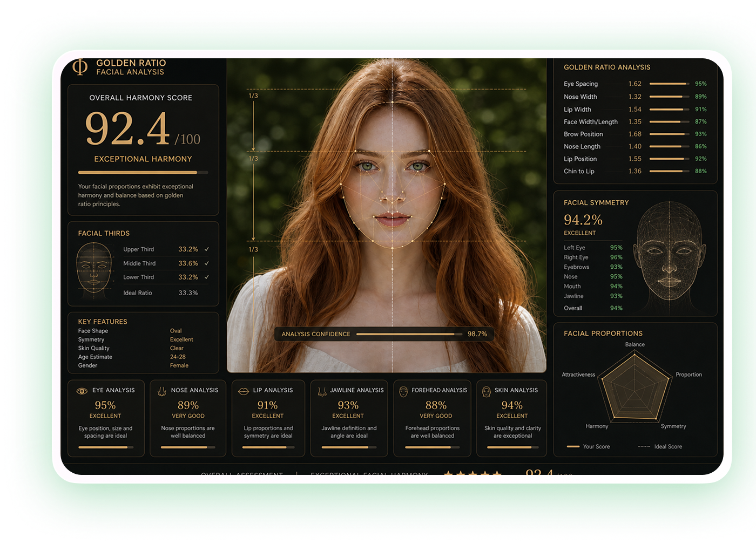The image size is (756, 544).
Task: Click the KEY FEATURES heading
Action: click(103, 322)
